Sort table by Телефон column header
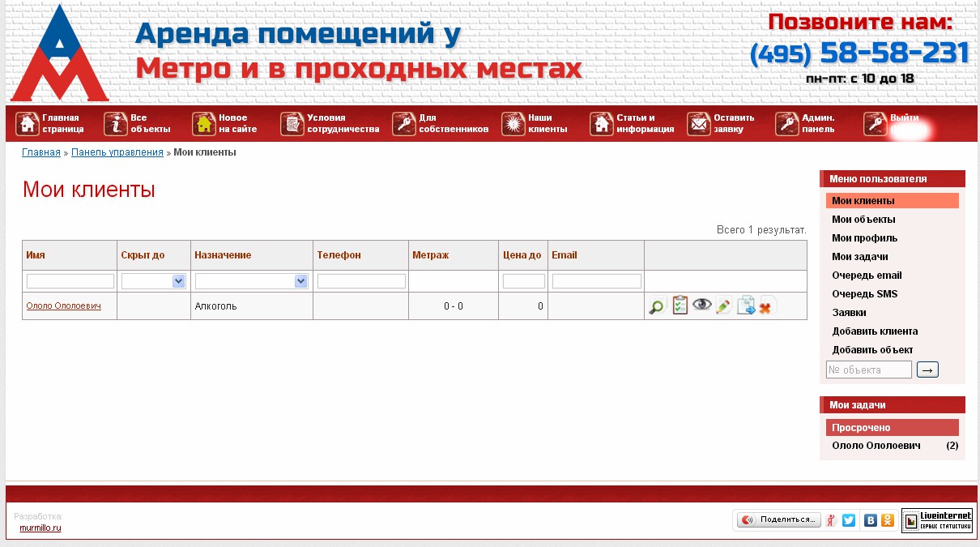 pos(339,255)
